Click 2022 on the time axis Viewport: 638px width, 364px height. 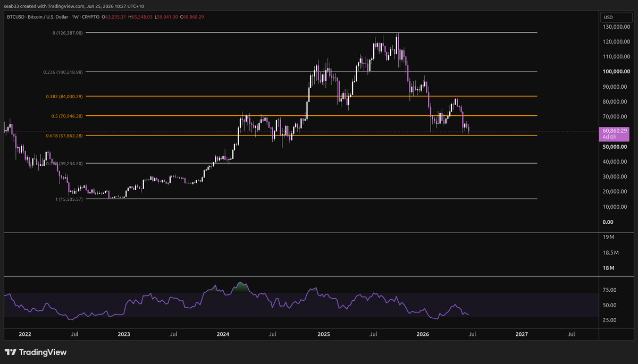[x=25, y=334]
